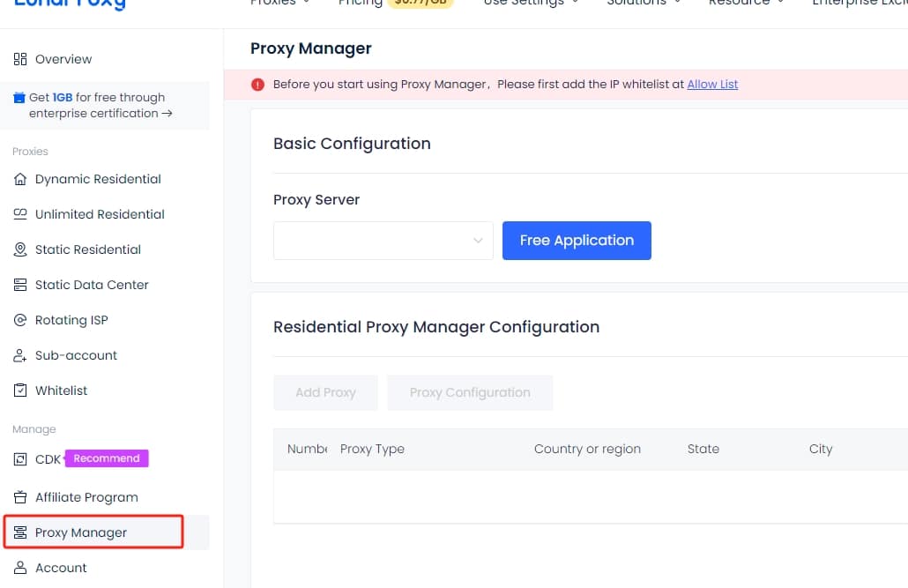Click the Free Application button
The height and width of the screenshot is (588, 908).
click(577, 241)
